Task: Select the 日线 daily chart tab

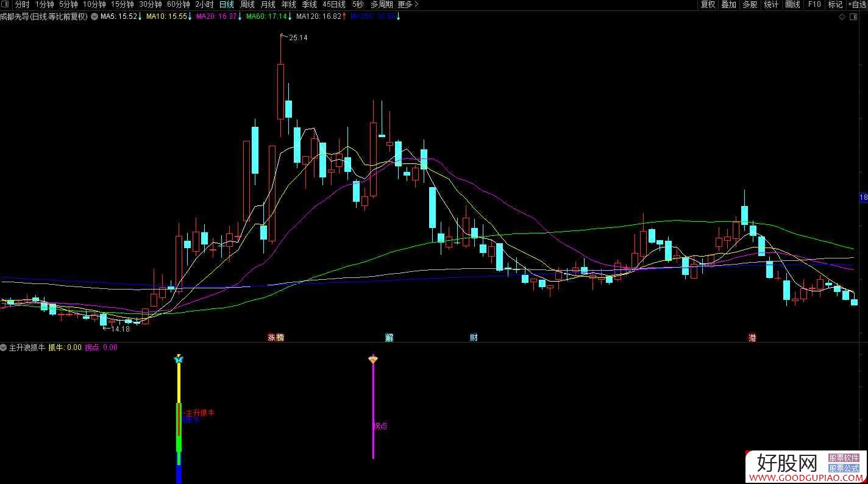Action: [x=226, y=4]
